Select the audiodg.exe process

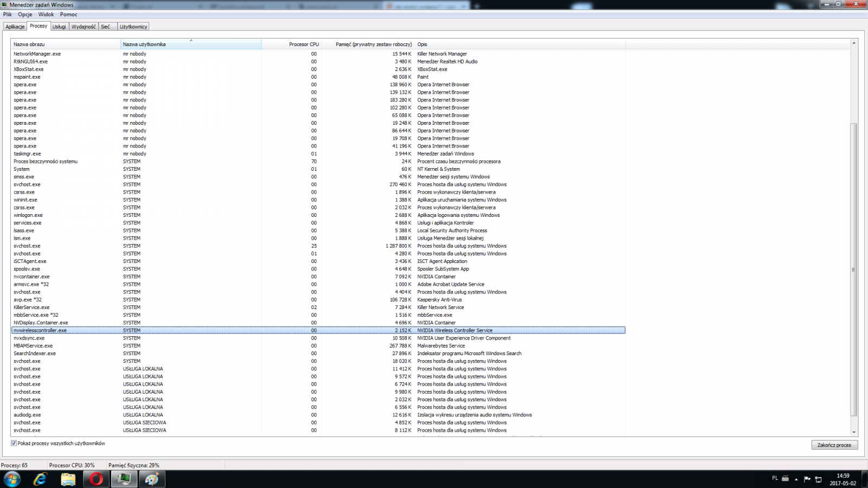pyautogui.click(x=318, y=415)
